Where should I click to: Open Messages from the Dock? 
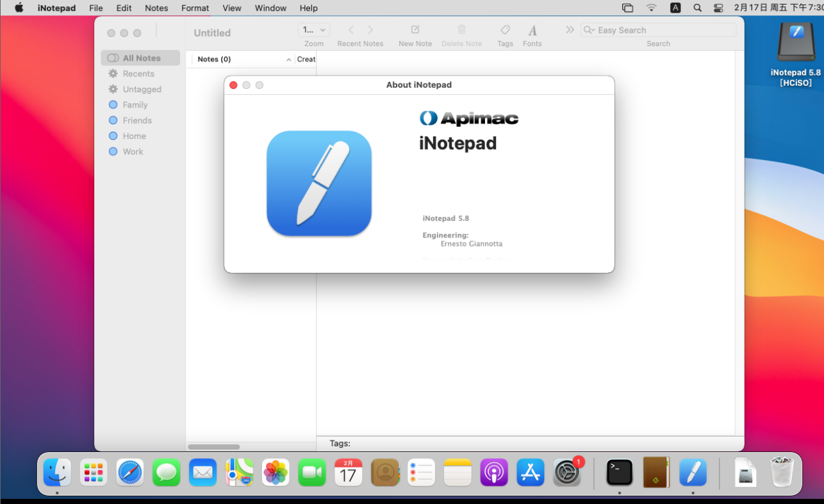pyautogui.click(x=167, y=473)
